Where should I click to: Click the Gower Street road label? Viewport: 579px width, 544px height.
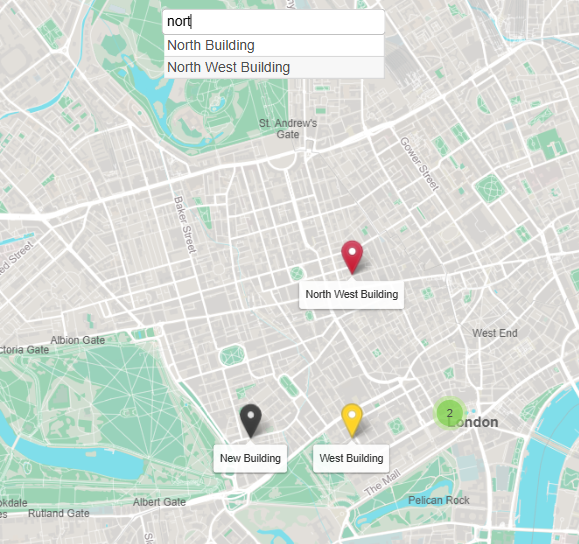click(420, 164)
